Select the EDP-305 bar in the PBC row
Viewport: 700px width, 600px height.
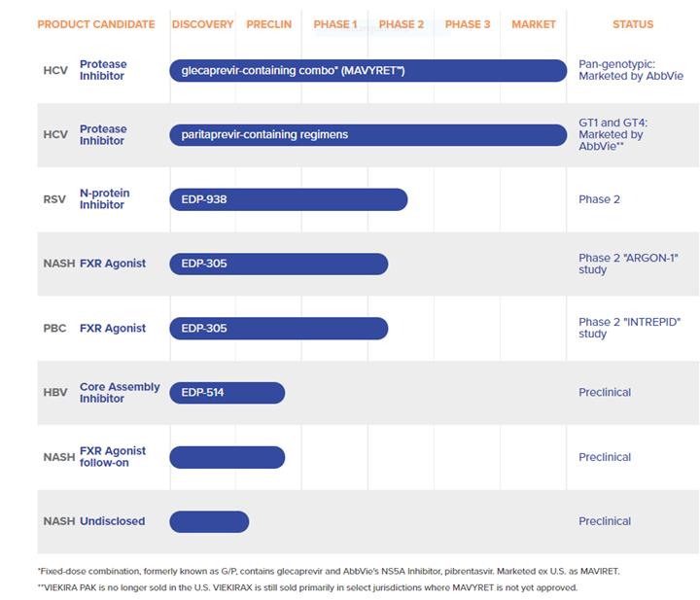278,328
